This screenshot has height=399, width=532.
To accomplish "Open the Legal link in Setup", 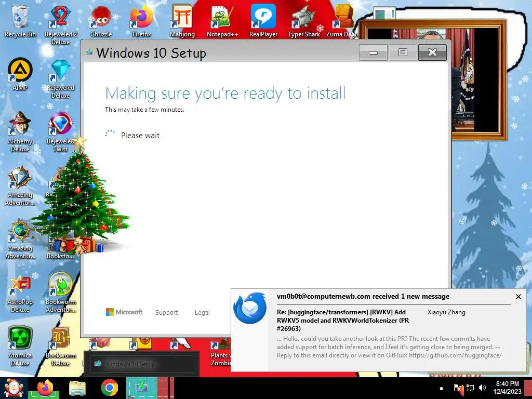I will (202, 312).
